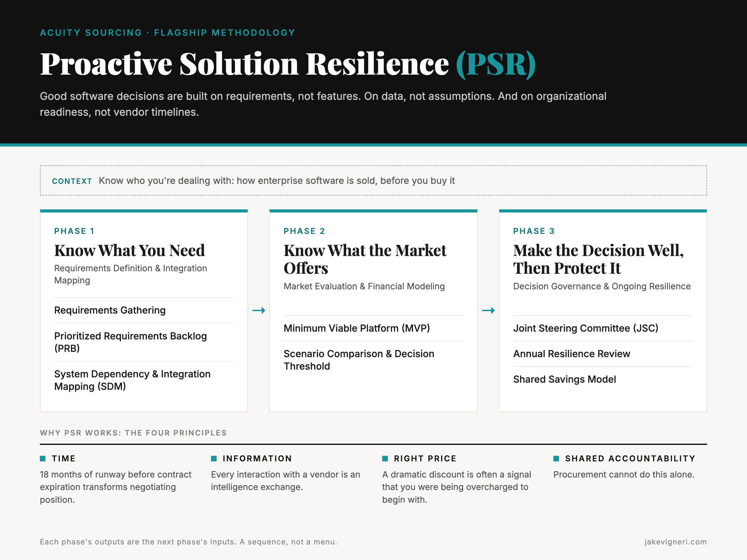Click the 'PHASE 3' label
Screen dimensions: 747x560
pos(534,231)
